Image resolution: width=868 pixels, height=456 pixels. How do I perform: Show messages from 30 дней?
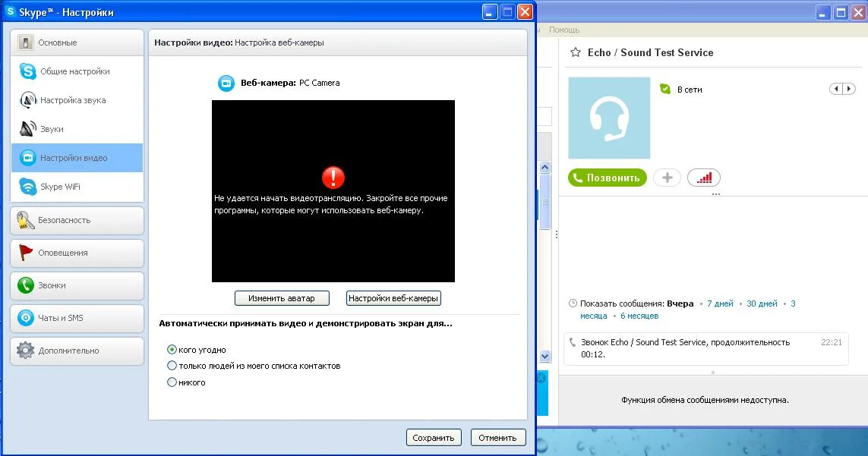click(x=762, y=303)
